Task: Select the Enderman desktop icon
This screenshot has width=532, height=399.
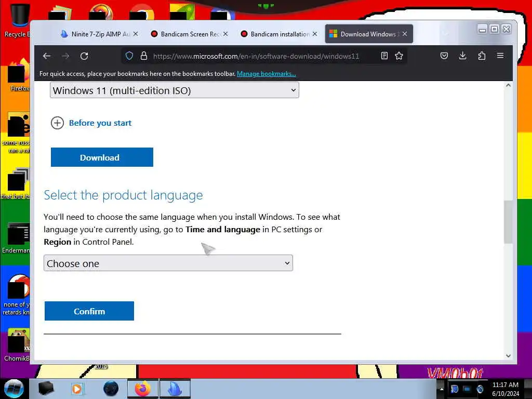Action: coord(17,237)
